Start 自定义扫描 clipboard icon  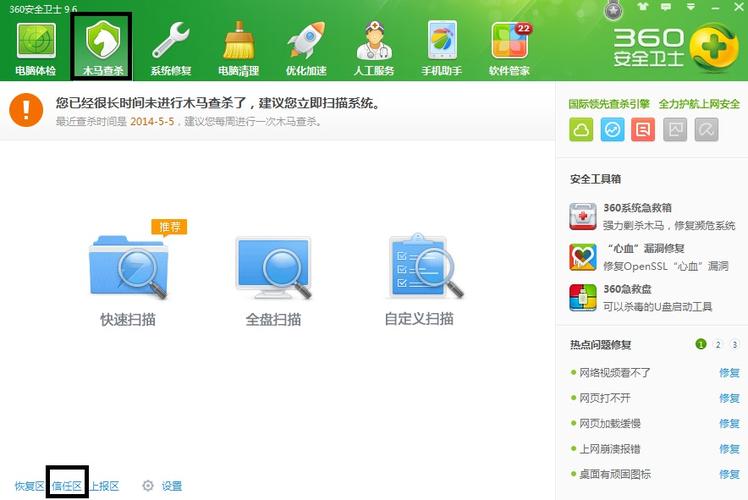[x=425, y=266]
